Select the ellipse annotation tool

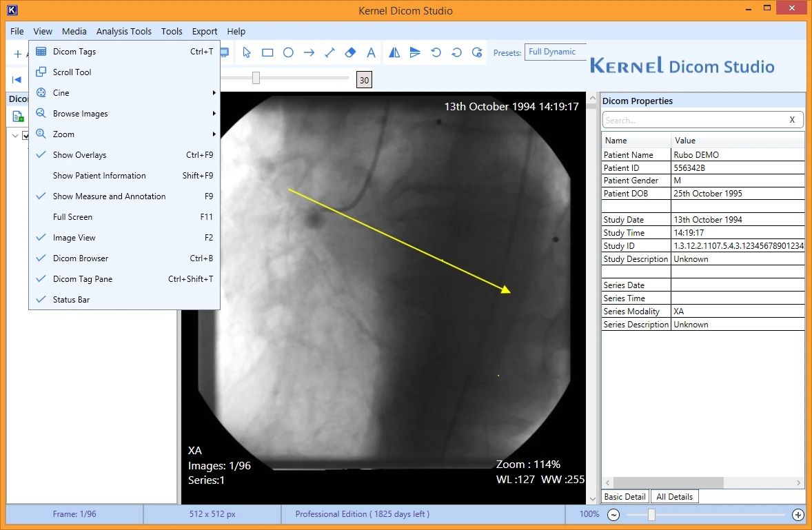tap(288, 52)
